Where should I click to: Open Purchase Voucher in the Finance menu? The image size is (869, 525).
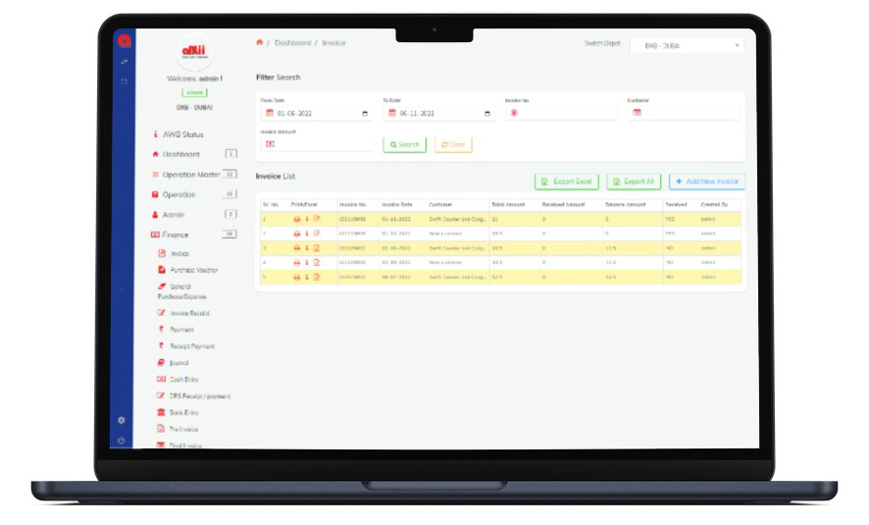193,270
